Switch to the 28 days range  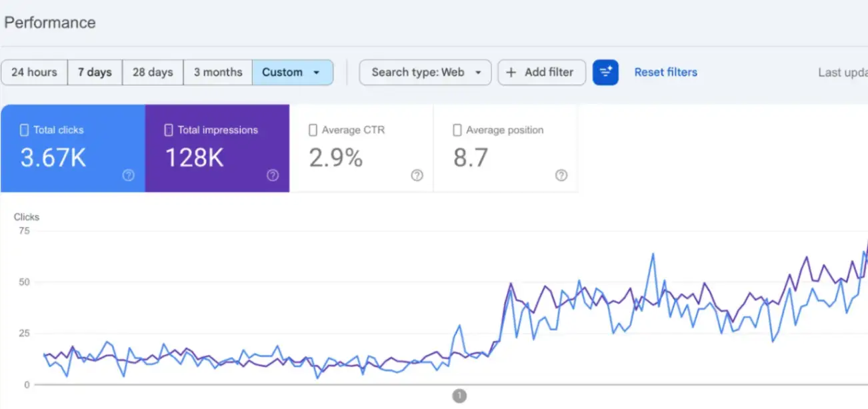pyautogui.click(x=153, y=73)
